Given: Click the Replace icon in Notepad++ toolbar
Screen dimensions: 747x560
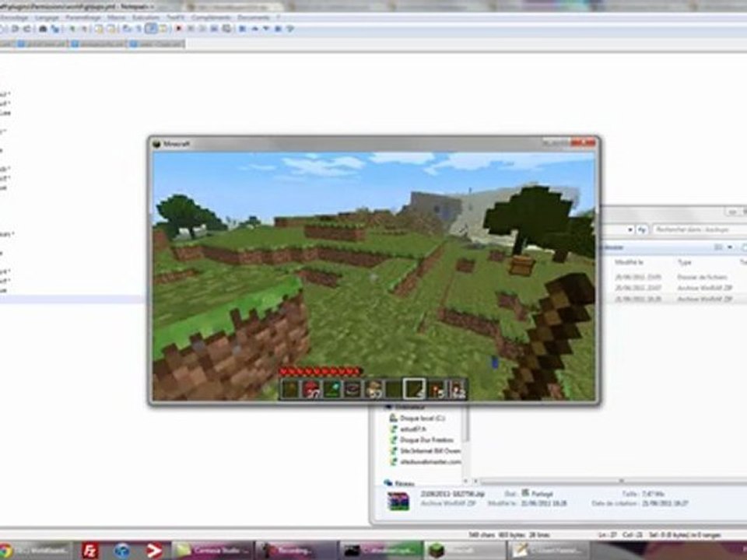Looking at the screenshot, I should pyautogui.click(x=55, y=29).
